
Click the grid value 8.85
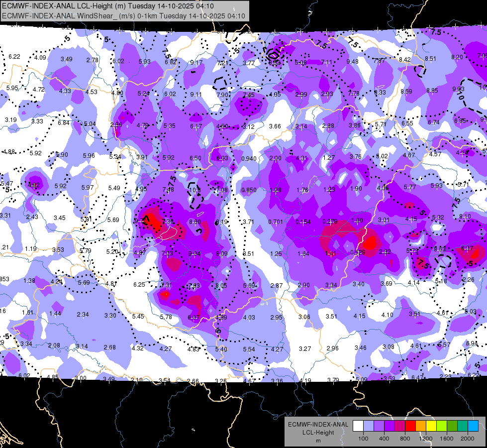coord(432,91)
